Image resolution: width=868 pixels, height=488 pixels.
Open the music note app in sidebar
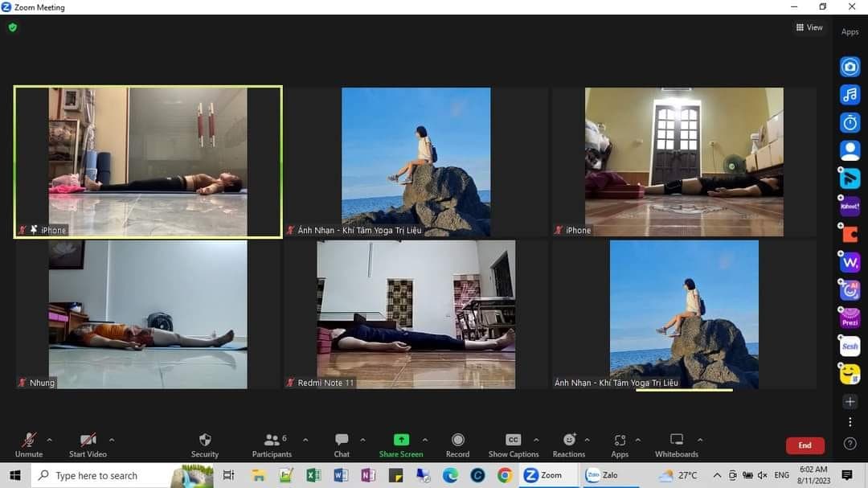pyautogui.click(x=850, y=94)
